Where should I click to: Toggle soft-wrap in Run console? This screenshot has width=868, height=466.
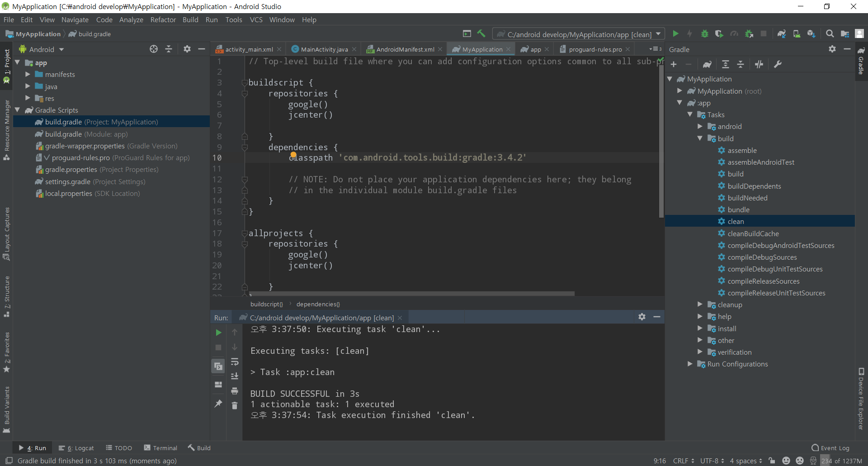235,362
